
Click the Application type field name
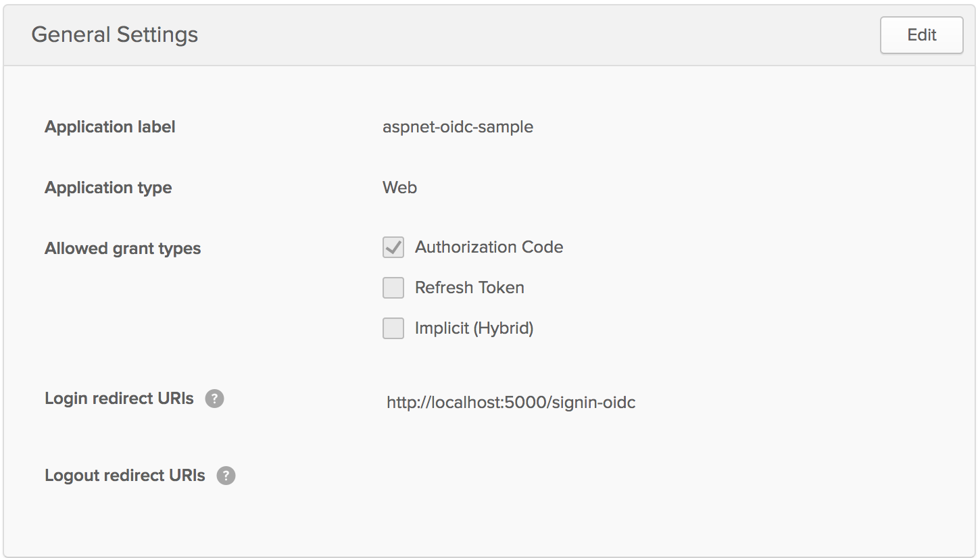click(108, 188)
